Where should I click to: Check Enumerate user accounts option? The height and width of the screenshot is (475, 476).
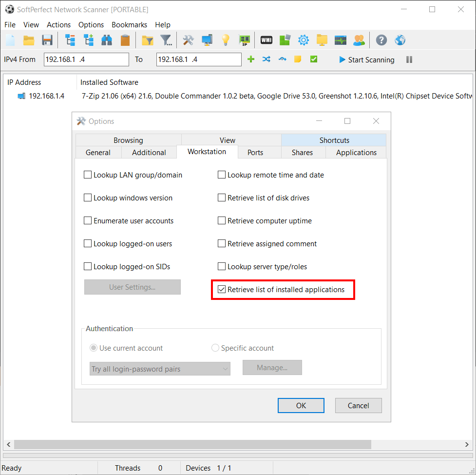pos(87,220)
